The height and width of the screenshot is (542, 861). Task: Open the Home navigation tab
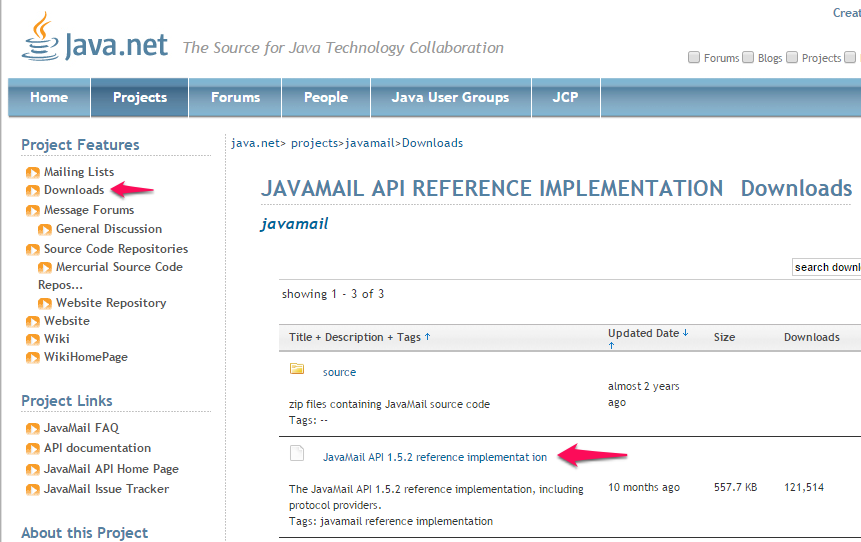(49, 97)
